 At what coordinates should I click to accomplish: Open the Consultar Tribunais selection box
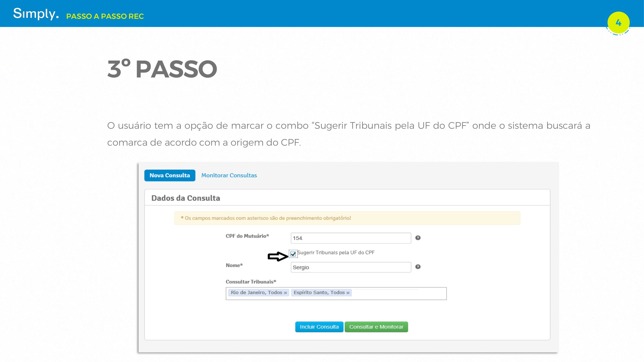click(x=399, y=294)
